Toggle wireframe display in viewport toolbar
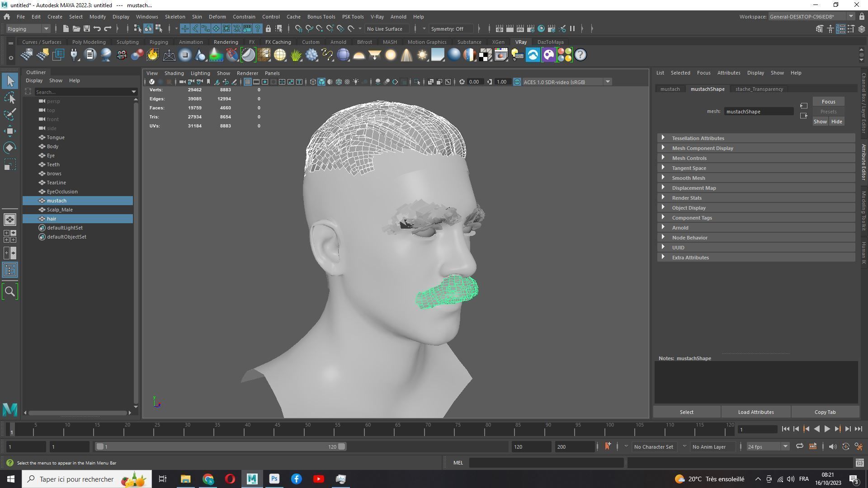Screen dimensions: 868x488 click(313, 82)
